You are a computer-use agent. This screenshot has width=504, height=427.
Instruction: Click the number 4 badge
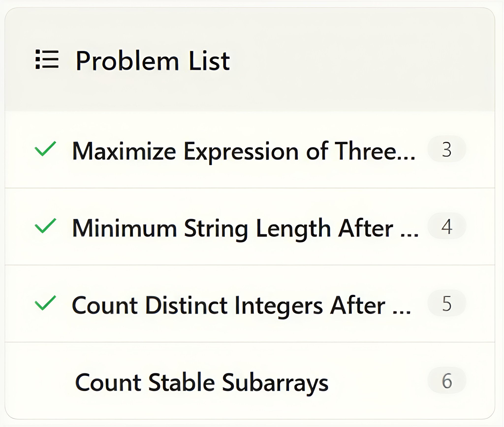click(x=447, y=226)
